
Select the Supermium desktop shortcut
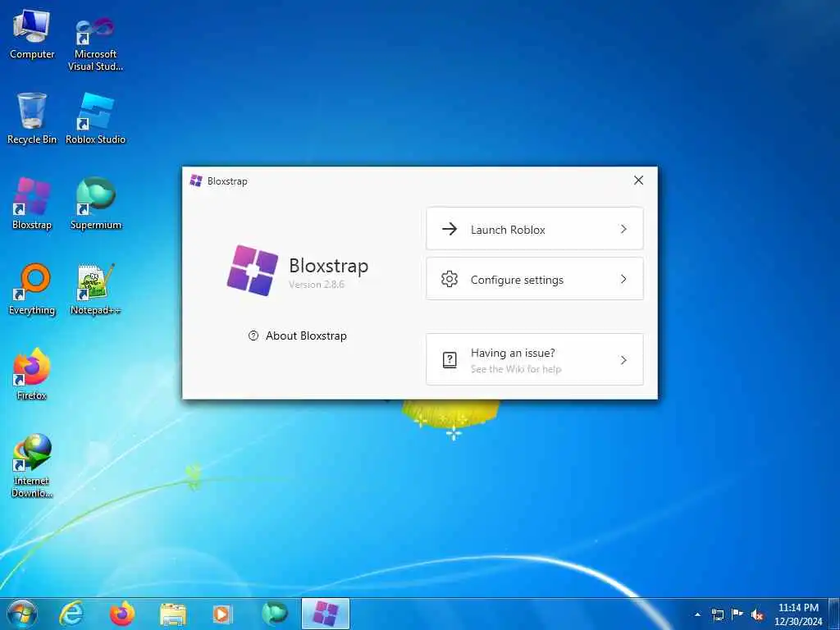click(x=95, y=203)
